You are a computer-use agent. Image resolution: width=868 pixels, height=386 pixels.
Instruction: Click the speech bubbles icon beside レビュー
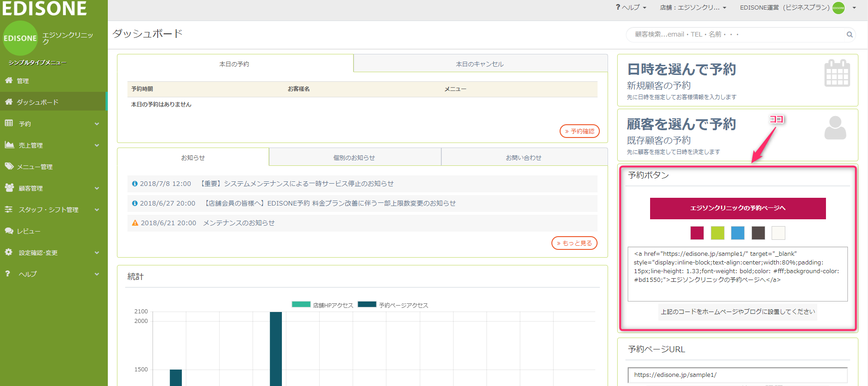9,231
